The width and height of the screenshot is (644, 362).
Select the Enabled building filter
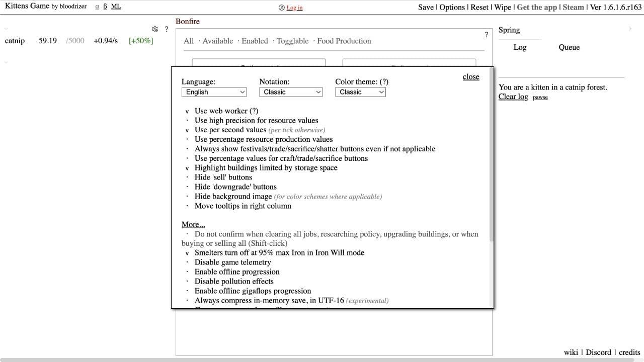(255, 41)
